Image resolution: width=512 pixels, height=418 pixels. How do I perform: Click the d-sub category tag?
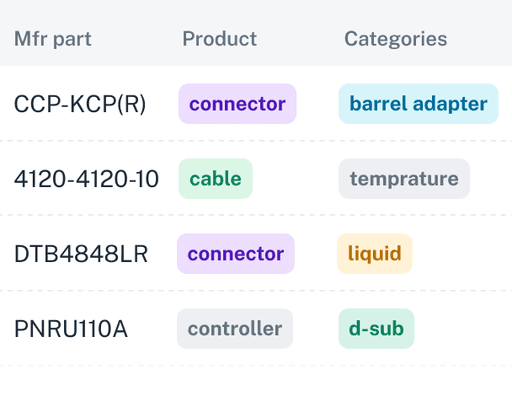click(376, 329)
